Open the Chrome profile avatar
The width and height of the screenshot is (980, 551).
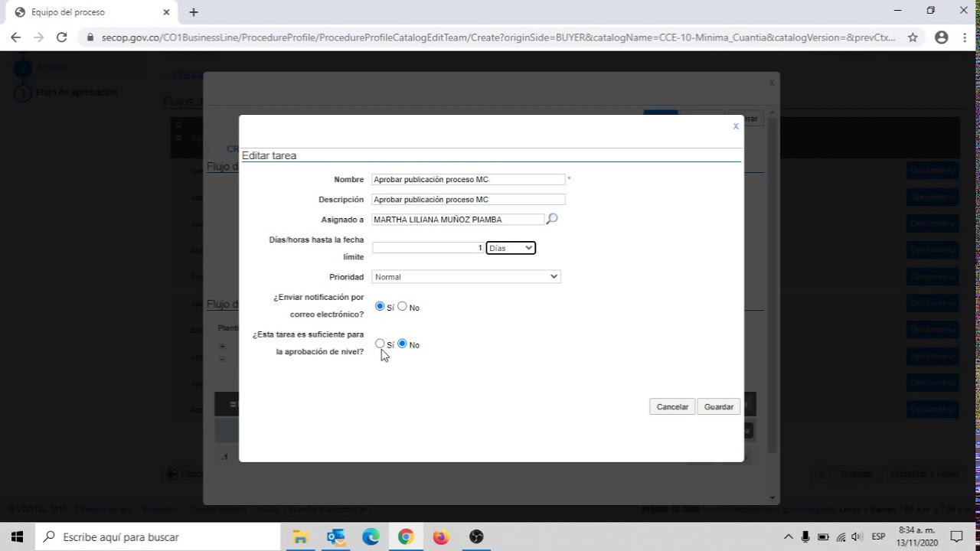tap(941, 37)
